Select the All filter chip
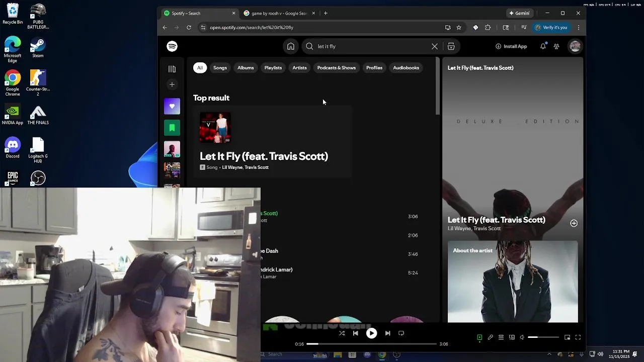 [x=200, y=68]
